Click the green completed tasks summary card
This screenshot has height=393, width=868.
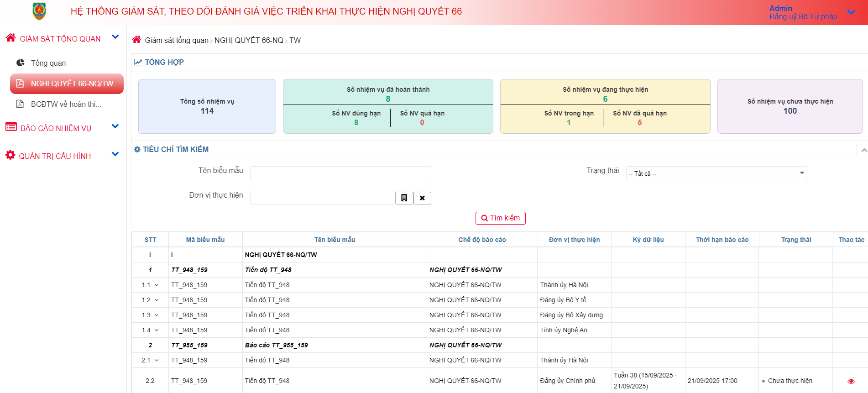(387, 106)
